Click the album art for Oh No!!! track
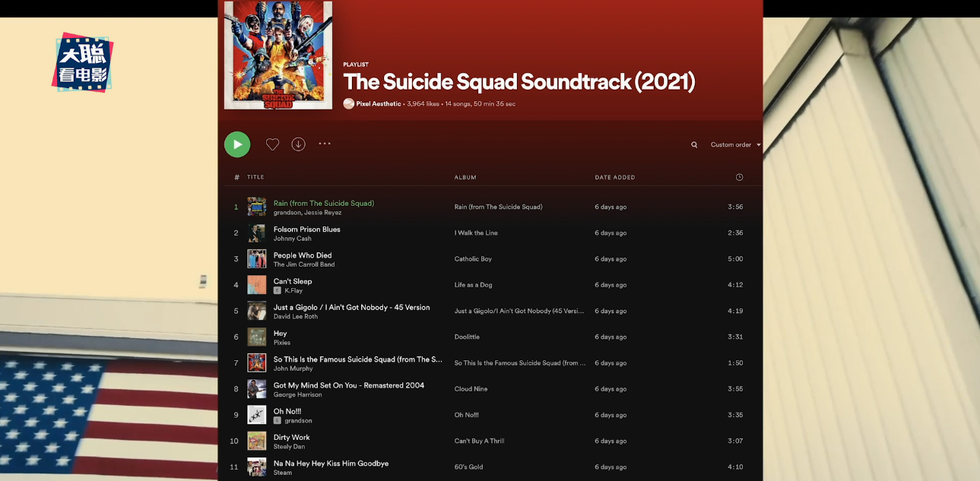The image size is (980, 481). pos(256,415)
